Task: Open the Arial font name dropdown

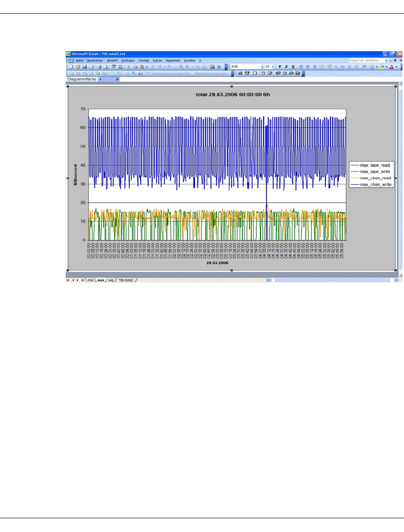Action: [262, 67]
